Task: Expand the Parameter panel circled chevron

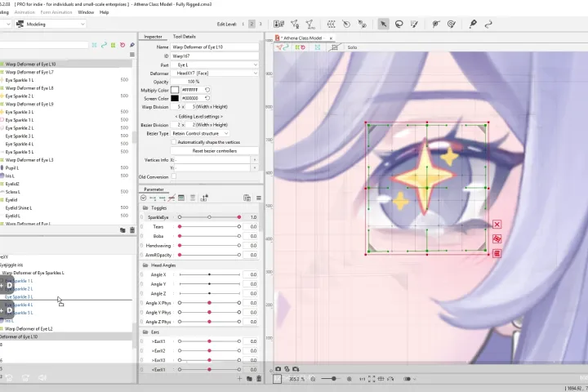Action: (x=143, y=198)
